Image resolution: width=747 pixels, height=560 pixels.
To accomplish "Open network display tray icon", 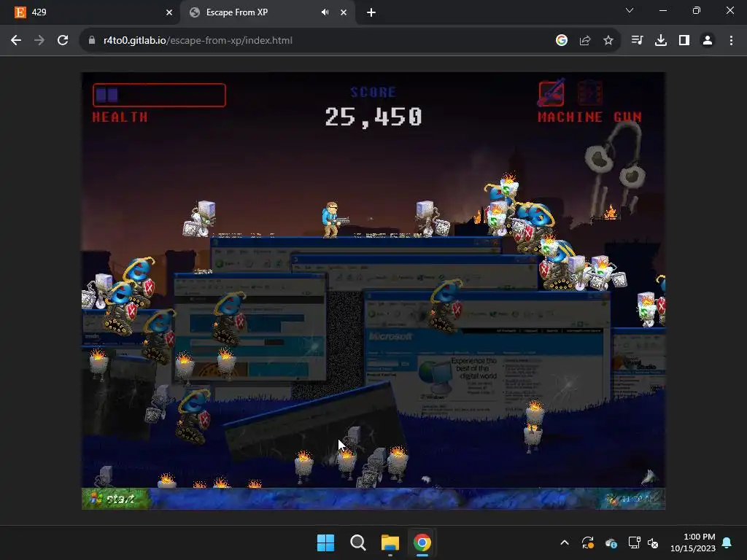I will 634,542.
